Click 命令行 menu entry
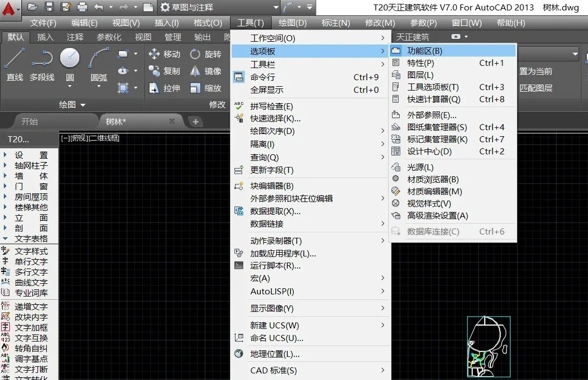588x380 pixels. [311, 77]
